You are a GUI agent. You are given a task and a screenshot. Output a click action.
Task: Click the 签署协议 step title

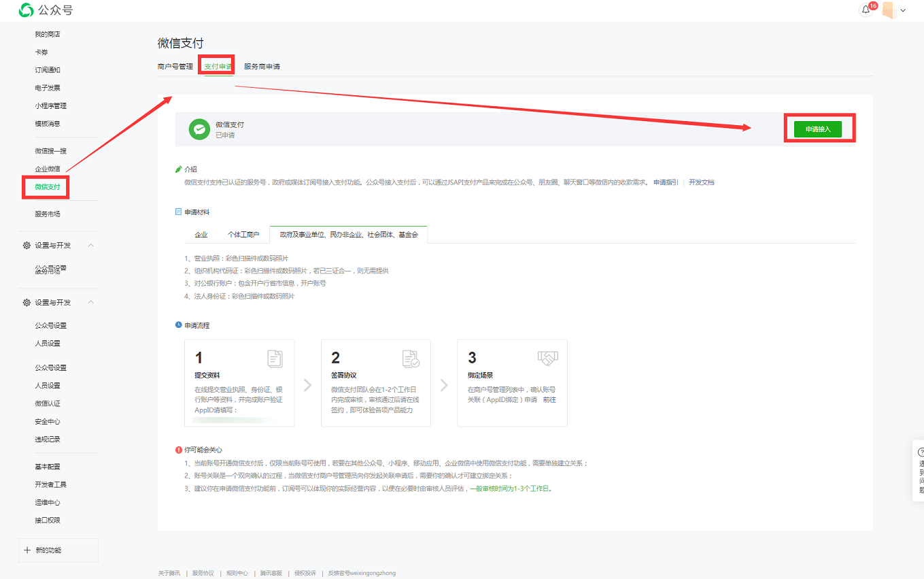[344, 376]
